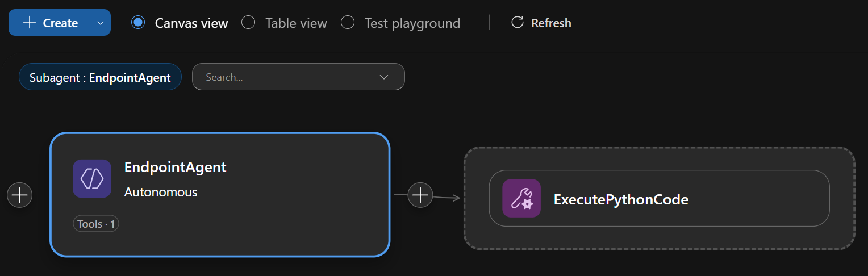Open the Create dropdown arrow
Viewport: 868px width, 276px height.
click(101, 23)
